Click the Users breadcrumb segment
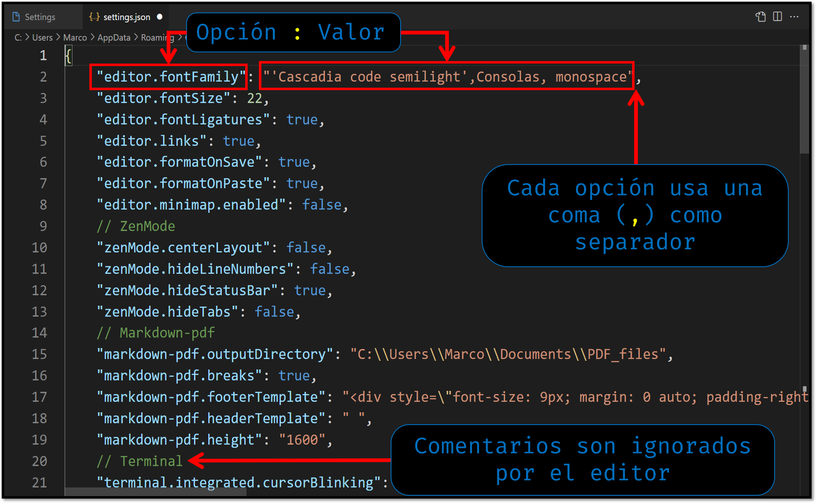Viewport: 817px width, 504px height. 42,38
